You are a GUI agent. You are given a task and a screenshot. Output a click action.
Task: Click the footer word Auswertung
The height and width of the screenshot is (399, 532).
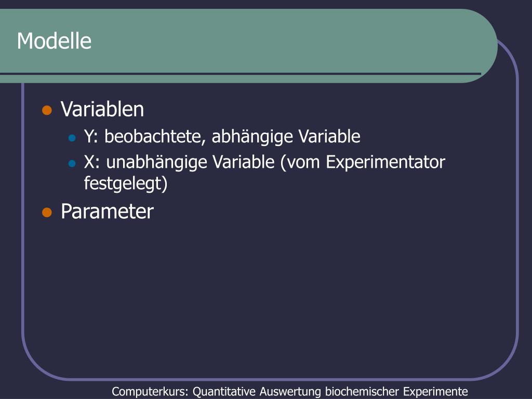pyautogui.click(x=290, y=392)
